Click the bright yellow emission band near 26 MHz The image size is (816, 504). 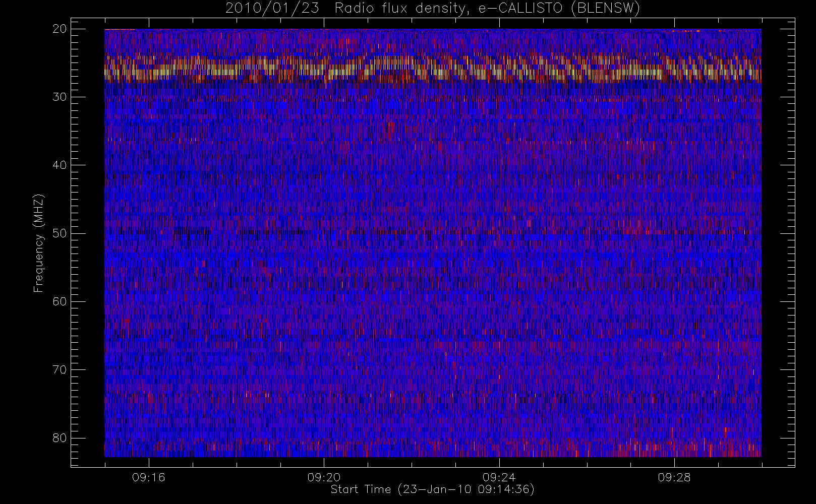coord(433,70)
